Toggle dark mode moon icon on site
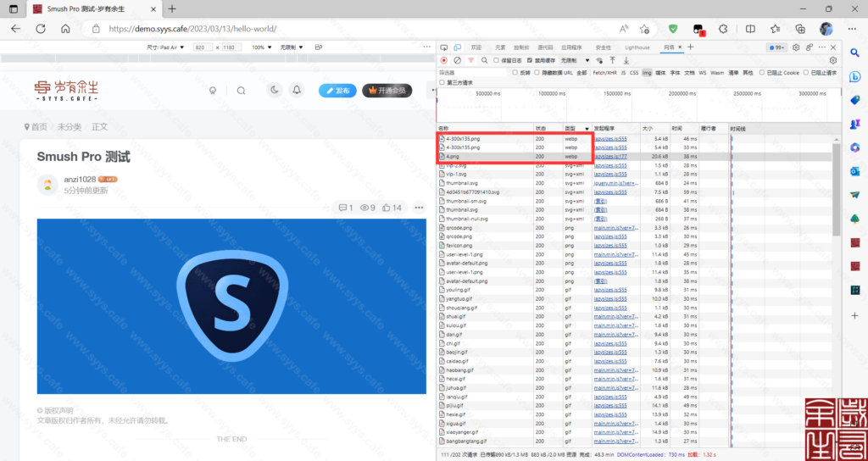This screenshot has width=868, height=461. 275,90
